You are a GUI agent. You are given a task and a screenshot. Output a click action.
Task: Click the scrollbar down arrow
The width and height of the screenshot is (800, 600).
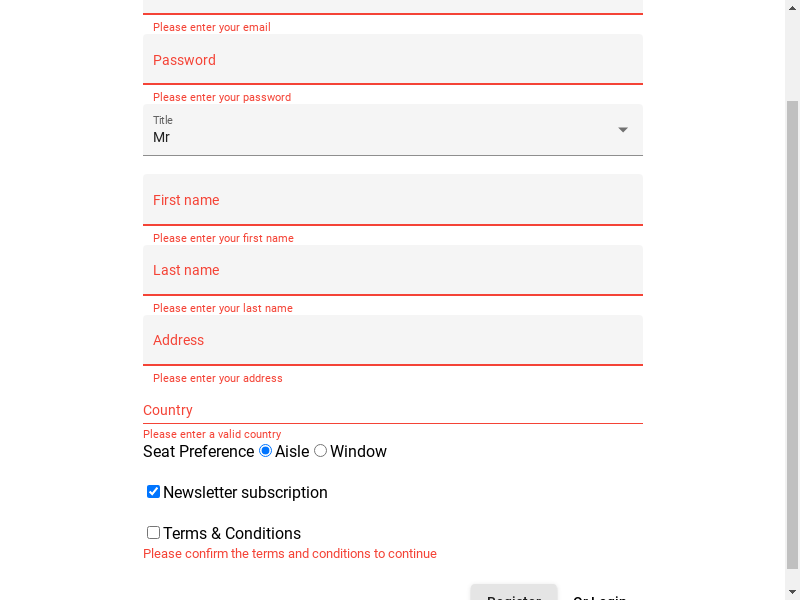(x=792, y=592)
